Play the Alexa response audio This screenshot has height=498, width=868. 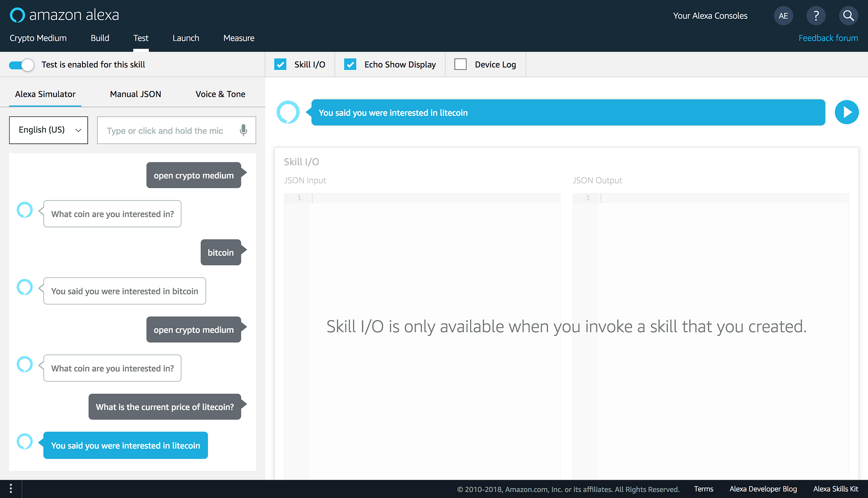pos(847,112)
